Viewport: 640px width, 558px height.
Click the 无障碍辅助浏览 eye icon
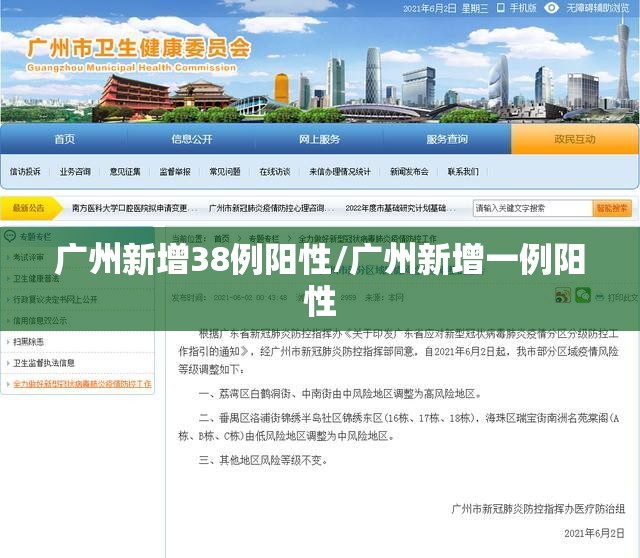coord(551,8)
